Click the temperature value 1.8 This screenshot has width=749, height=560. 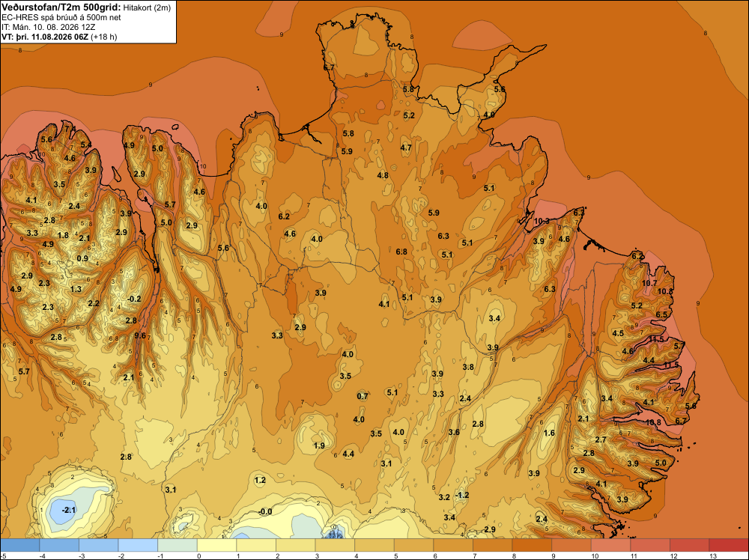63,235
